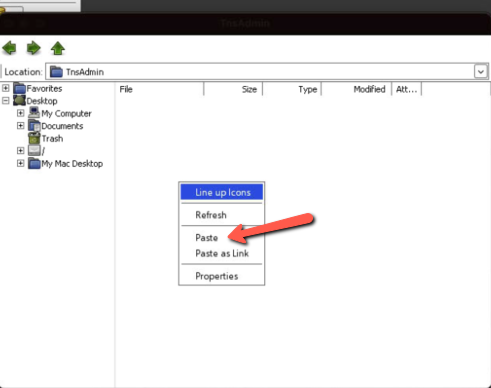Open the My Computer tree icon

(34, 113)
